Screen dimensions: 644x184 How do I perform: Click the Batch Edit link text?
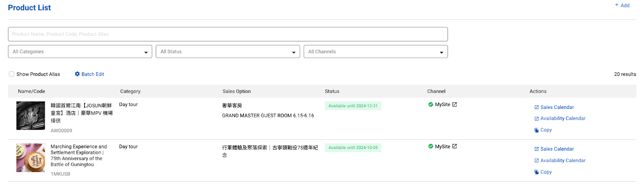[x=93, y=74]
